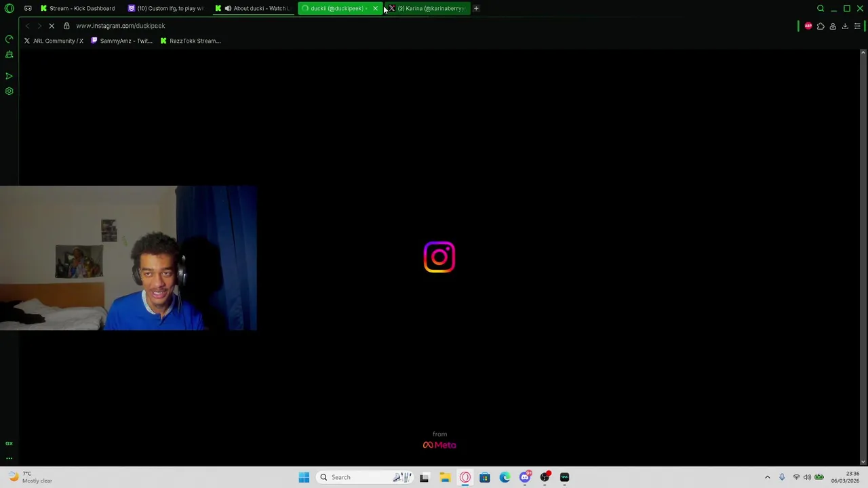Open the sidebar settings gear
The height and width of the screenshot is (488, 868).
9,91
